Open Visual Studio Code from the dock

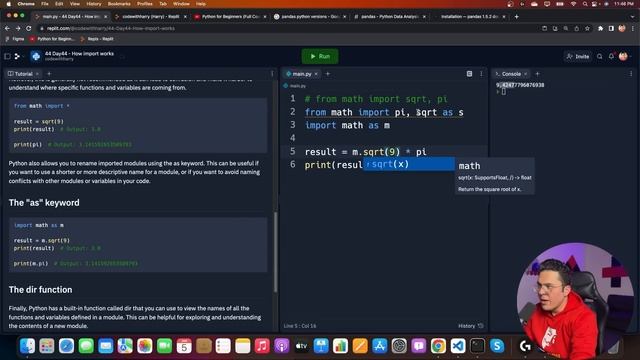coord(458,346)
